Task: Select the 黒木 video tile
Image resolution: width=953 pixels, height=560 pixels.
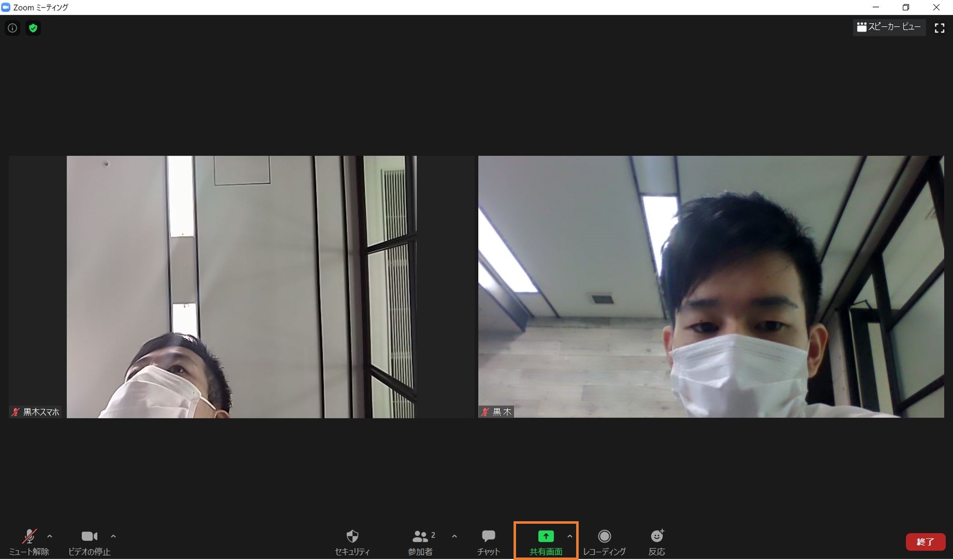Action: click(711, 287)
